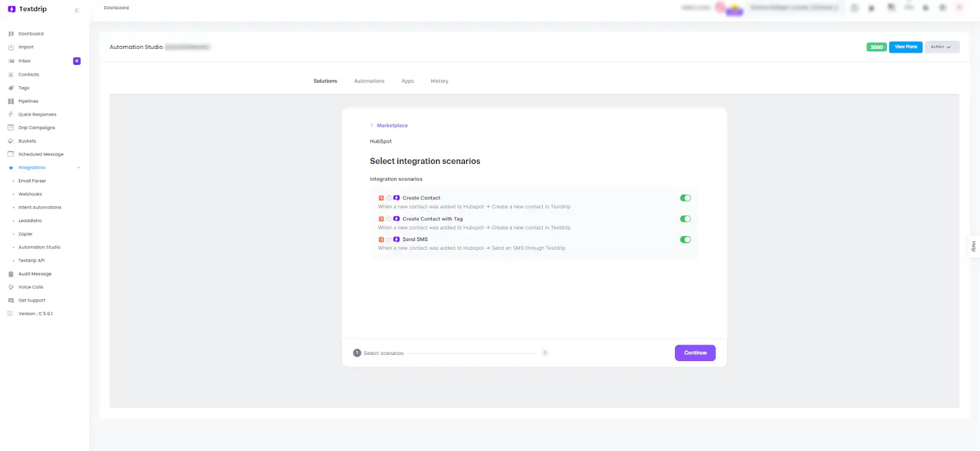
Task: Disable the Create Contact scenario toggle
Action: tap(685, 198)
